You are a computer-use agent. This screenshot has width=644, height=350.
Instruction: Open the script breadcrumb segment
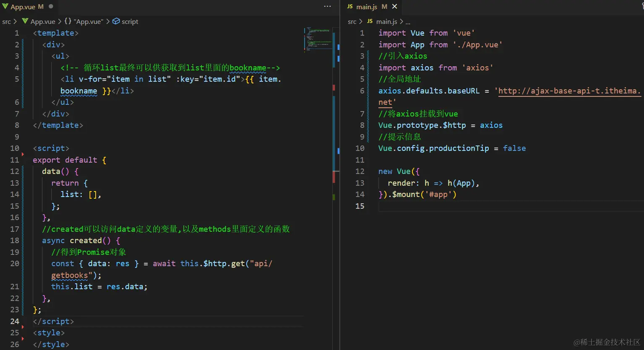(130, 21)
